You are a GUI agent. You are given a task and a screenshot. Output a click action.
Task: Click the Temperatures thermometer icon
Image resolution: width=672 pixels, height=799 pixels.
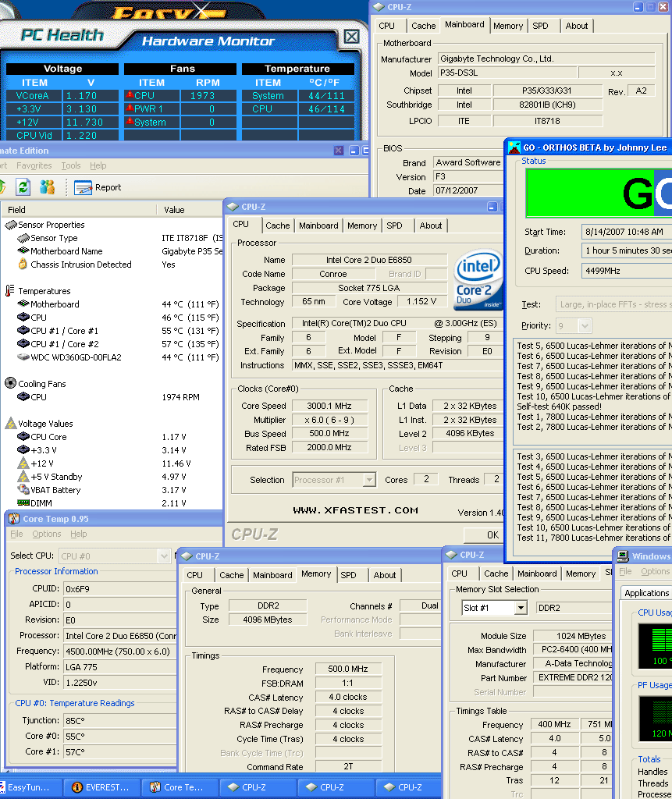(9, 290)
